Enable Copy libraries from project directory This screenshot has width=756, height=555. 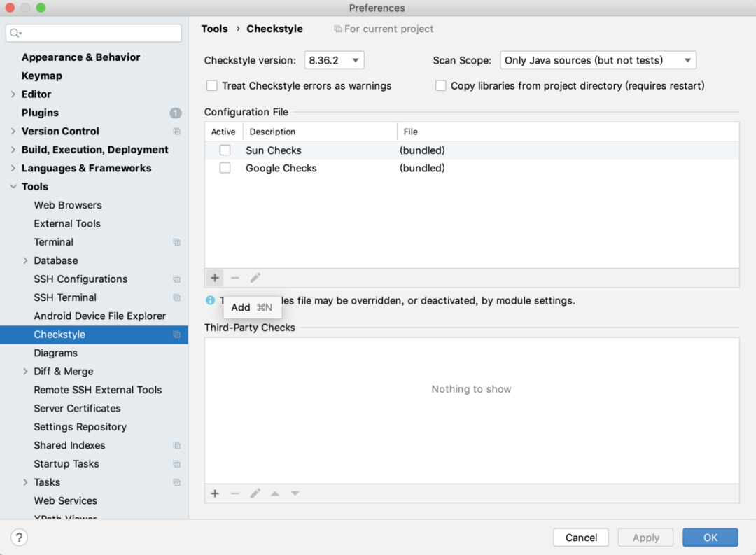coord(441,85)
